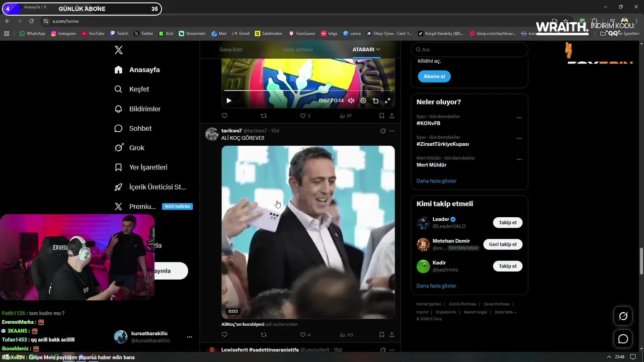Open floating chat messages button

pyautogui.click(x=623, y=339)
